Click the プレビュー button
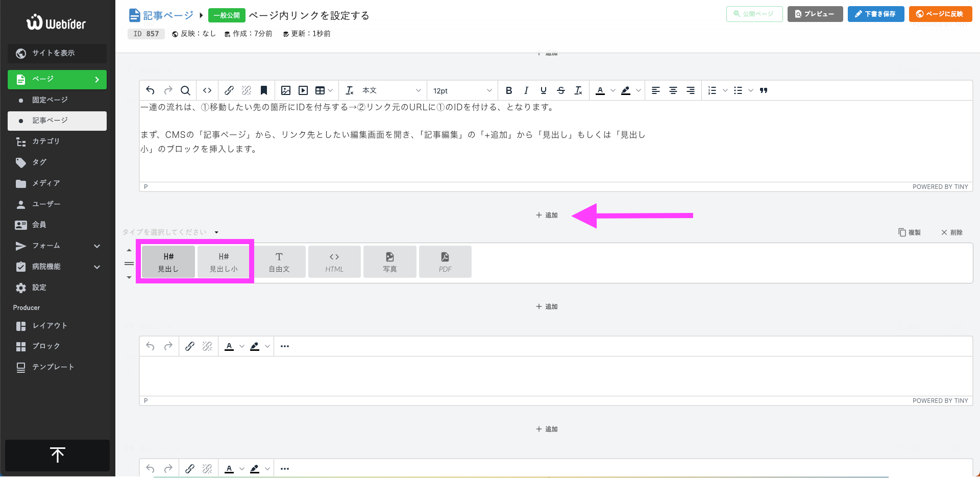This screenshot has width=980, height=478. point(815,14)
